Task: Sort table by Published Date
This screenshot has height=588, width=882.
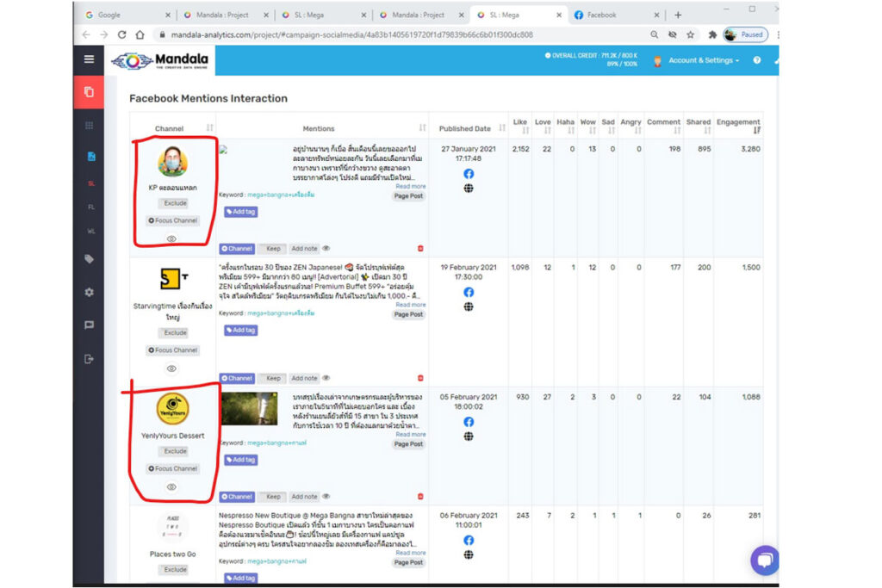Action: pyautogui.click(x=502, y=128)
